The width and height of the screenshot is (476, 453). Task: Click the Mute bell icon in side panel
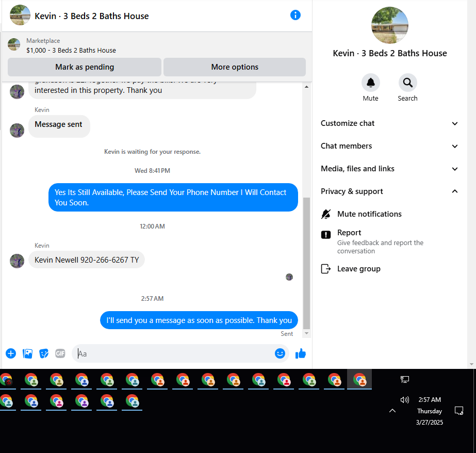coord(370,83)
